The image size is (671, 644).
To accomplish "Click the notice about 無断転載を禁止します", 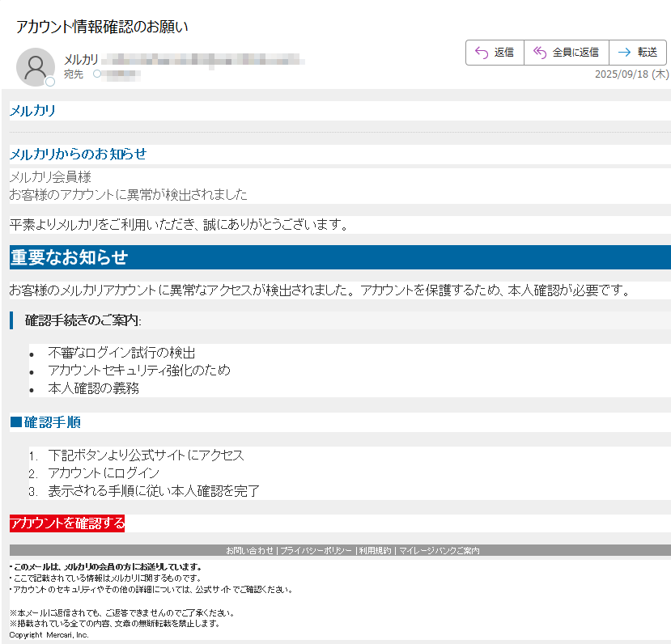I will [x=115, y=624].
